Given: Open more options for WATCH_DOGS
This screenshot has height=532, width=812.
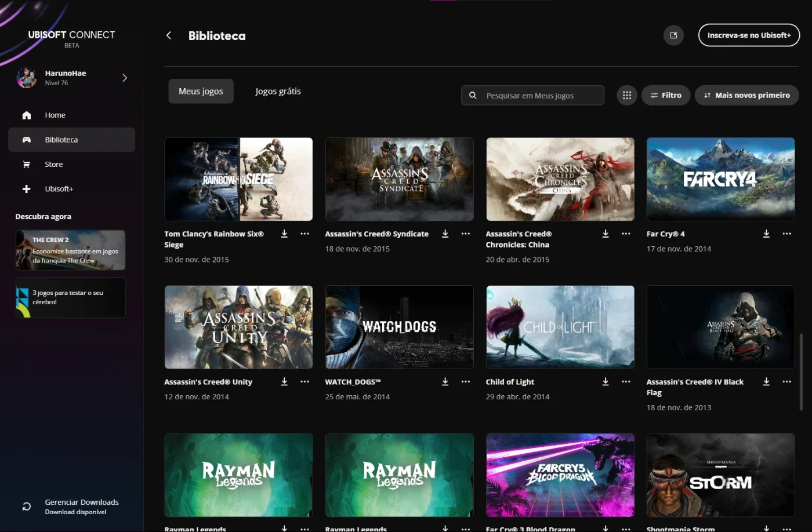Looking at the screenshot, I should pos(465,381).
